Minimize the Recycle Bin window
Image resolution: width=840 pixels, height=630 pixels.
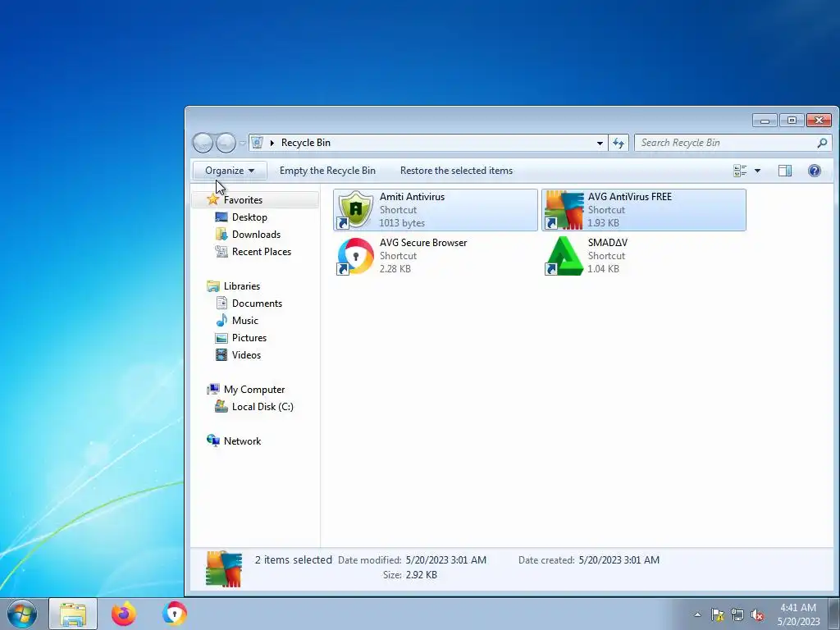point(765,121)
